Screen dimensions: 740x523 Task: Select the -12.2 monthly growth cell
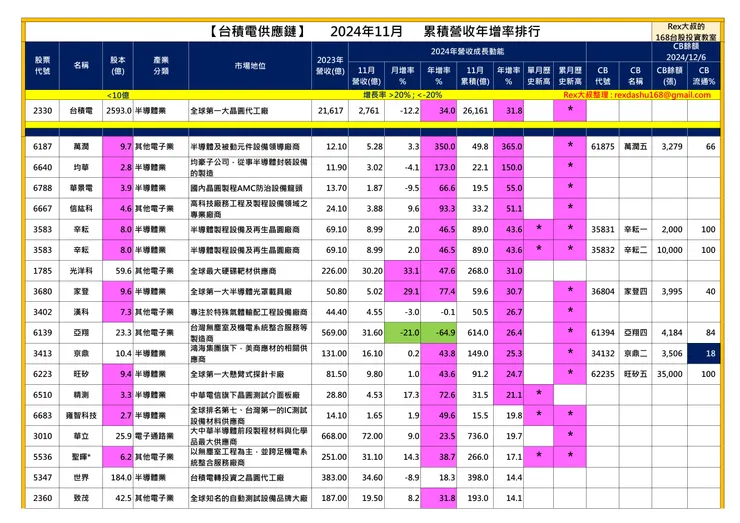[403, 111]
